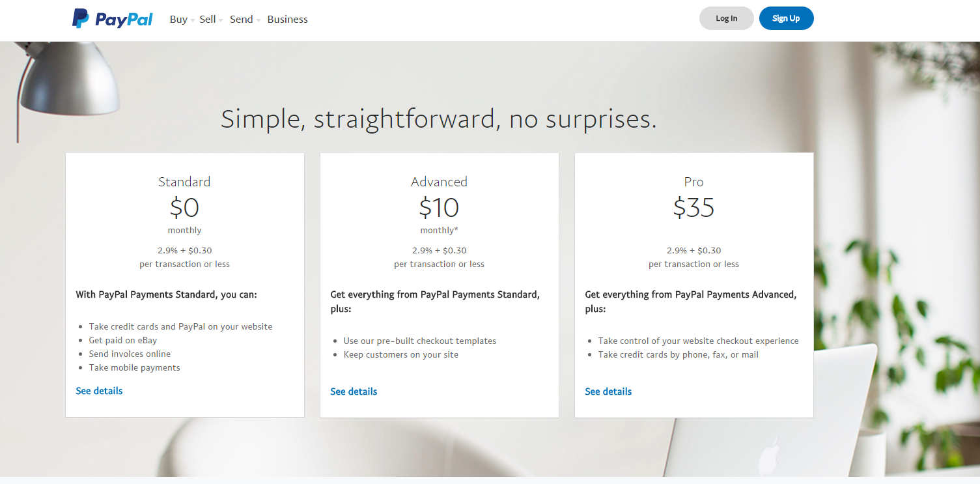Screen dimensions: 980x484
Task: Select the Standard pricing card
Action: (184, 285)
